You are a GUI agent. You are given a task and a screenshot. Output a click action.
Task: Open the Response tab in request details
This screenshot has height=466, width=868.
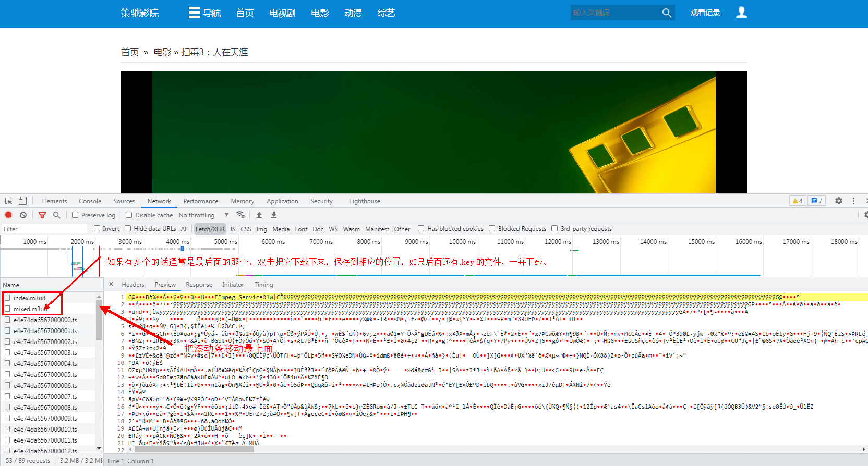(199, 285)
